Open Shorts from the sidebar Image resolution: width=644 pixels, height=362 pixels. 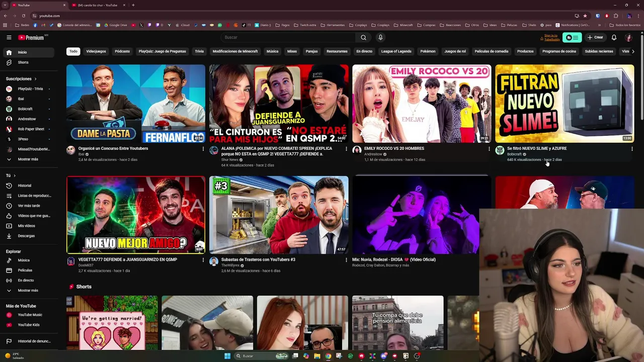(29, 62)
